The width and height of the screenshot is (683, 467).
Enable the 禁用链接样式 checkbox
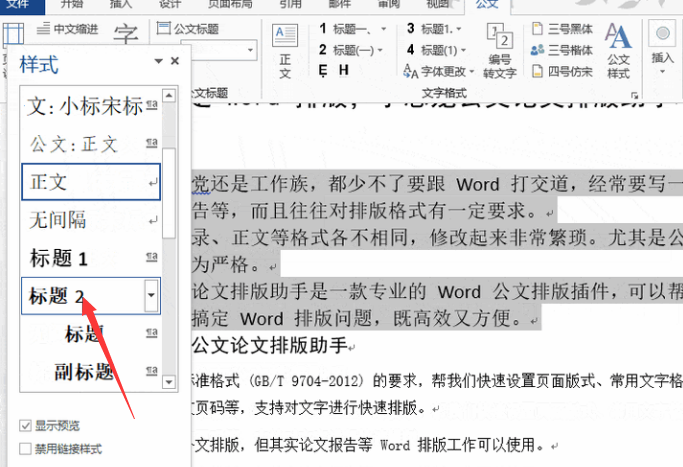coord(26,449)
